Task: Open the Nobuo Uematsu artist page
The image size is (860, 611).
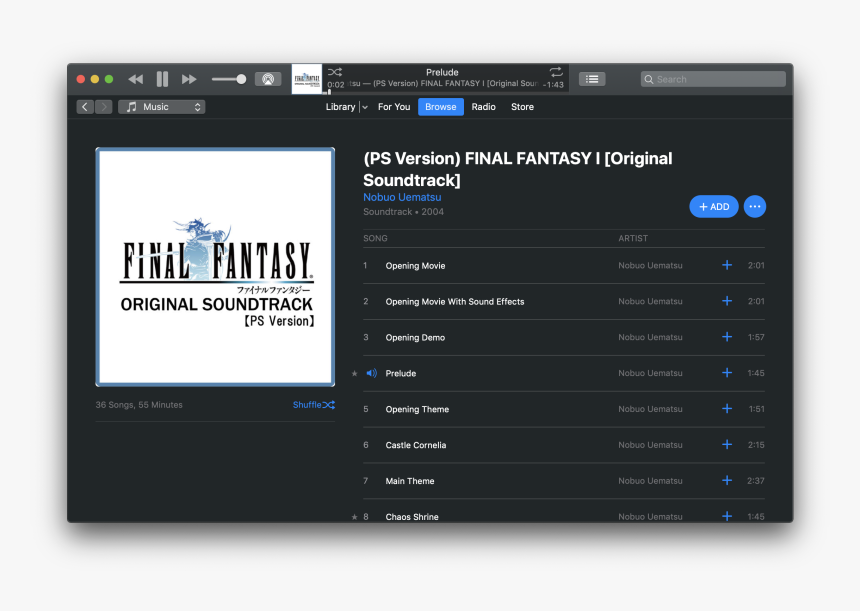Action: (402, 197)
